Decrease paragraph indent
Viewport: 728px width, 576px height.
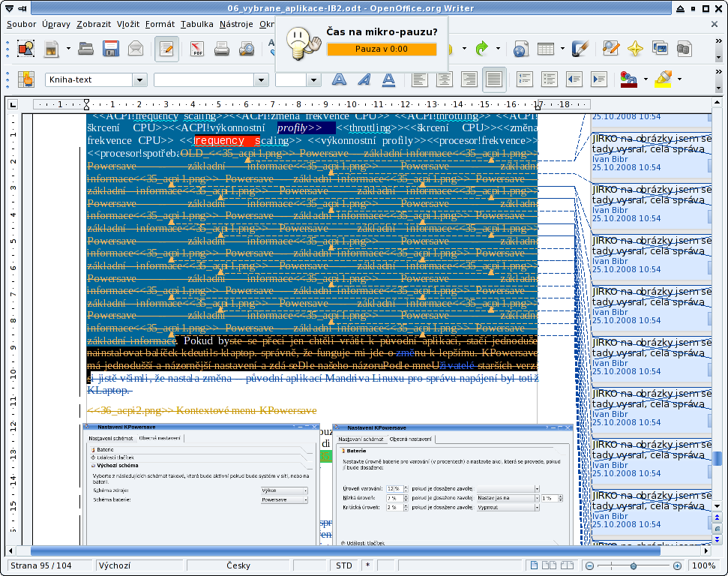(574, 79)
